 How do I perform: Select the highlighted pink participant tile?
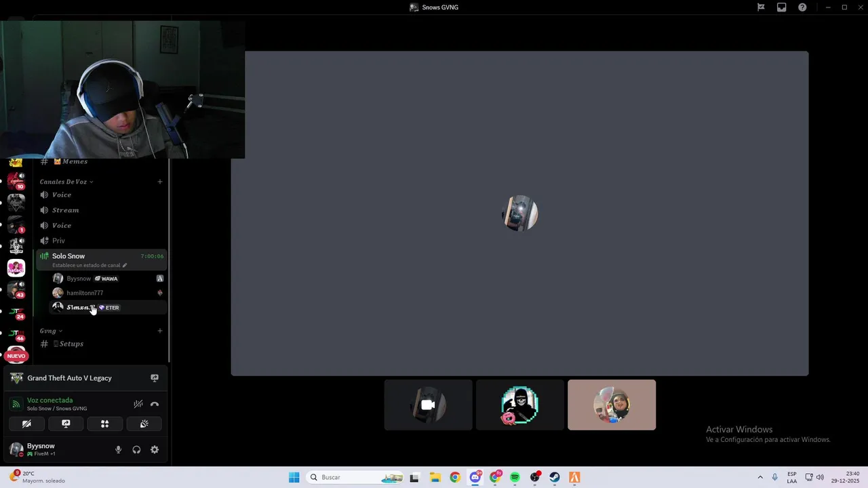tap(612, 405)
